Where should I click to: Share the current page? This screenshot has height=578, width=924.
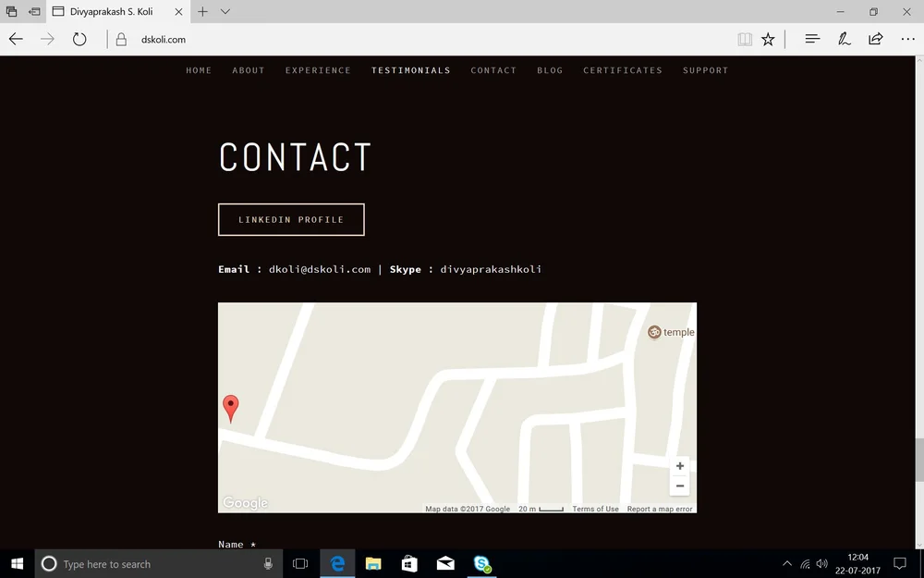874,39
